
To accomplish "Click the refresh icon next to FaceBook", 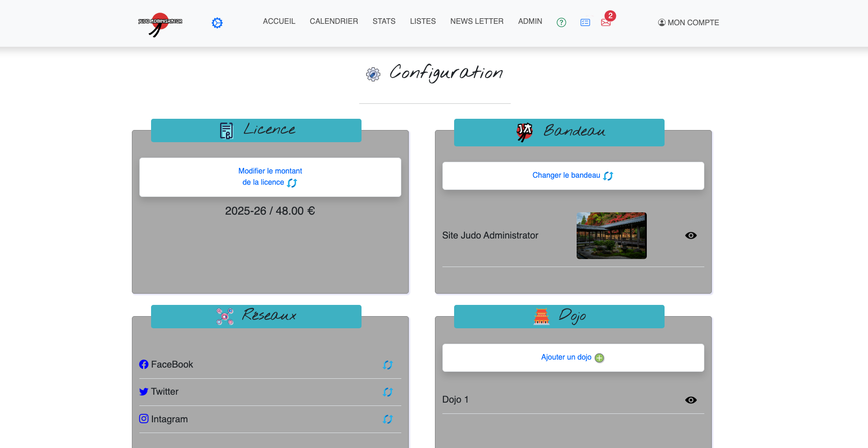I will 387,365.
